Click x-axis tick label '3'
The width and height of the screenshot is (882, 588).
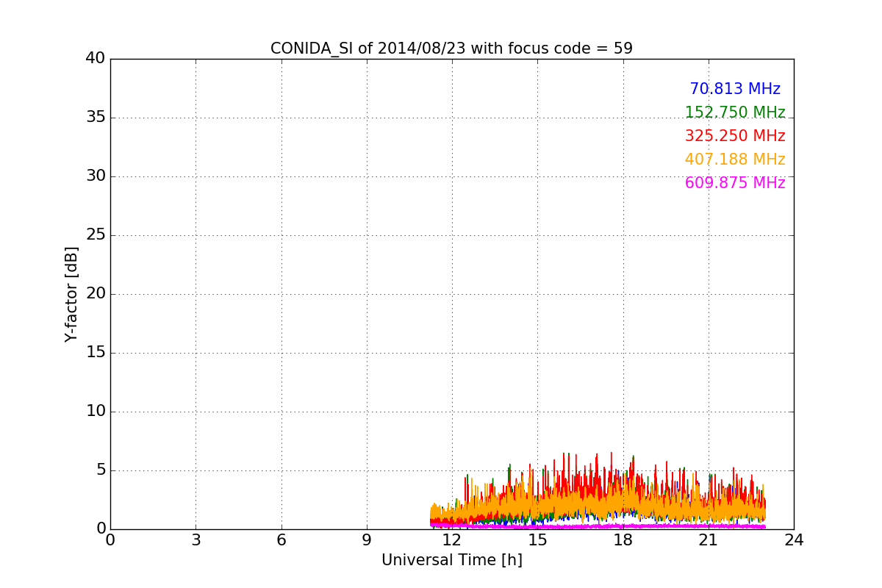click(196, 540)
